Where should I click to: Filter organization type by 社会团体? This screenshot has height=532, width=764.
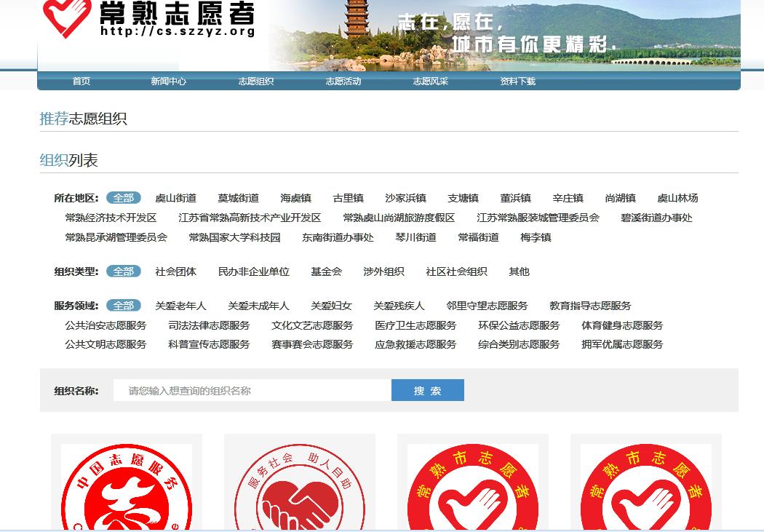coord(176,271)
